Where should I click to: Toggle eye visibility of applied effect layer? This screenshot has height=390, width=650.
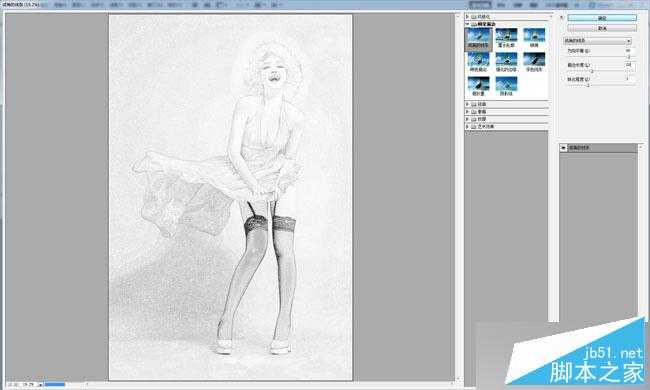(563, 148)
